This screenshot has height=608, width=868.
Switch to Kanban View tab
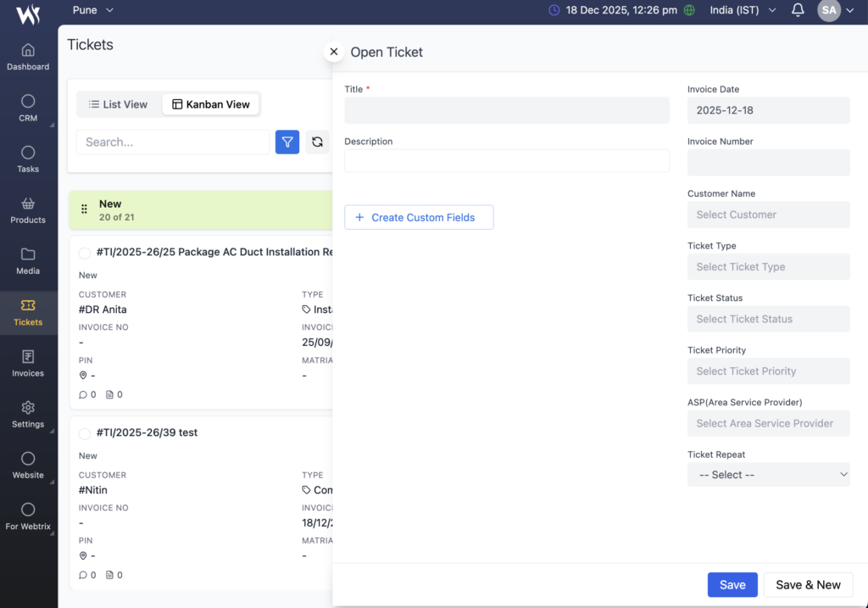(211, 104)
